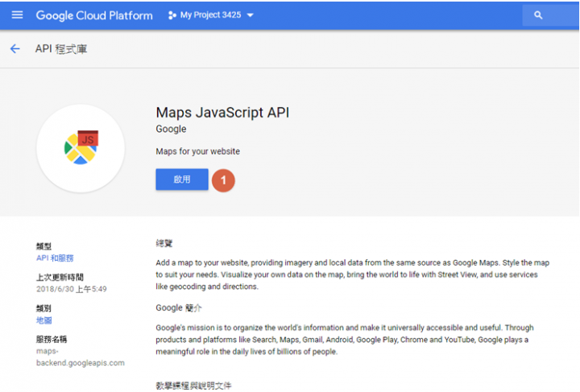Click the Google 簡介 section heading
The image size is (580, 392).
(179, 307)
